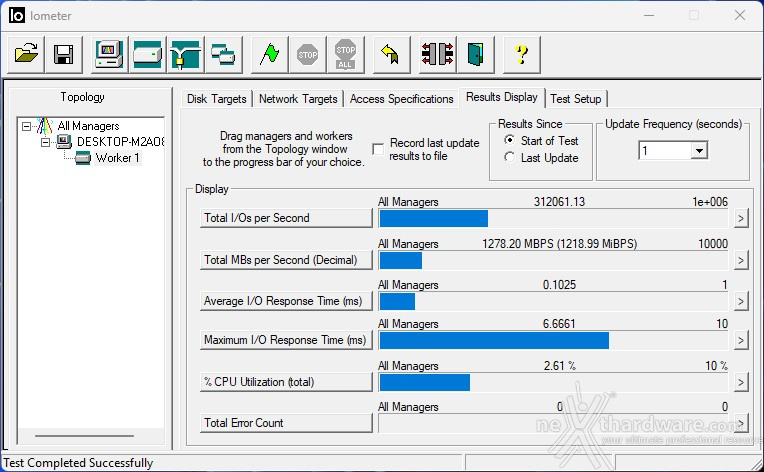Add a new disk worker
The image size is (764, 472).
tap(147, 54)
